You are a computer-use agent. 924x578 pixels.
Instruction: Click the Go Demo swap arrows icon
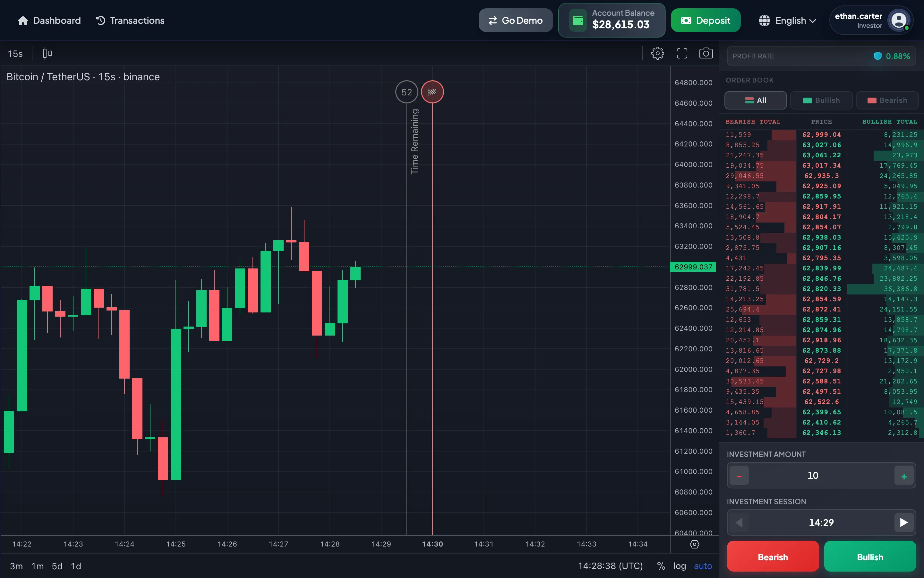[493, 21]
